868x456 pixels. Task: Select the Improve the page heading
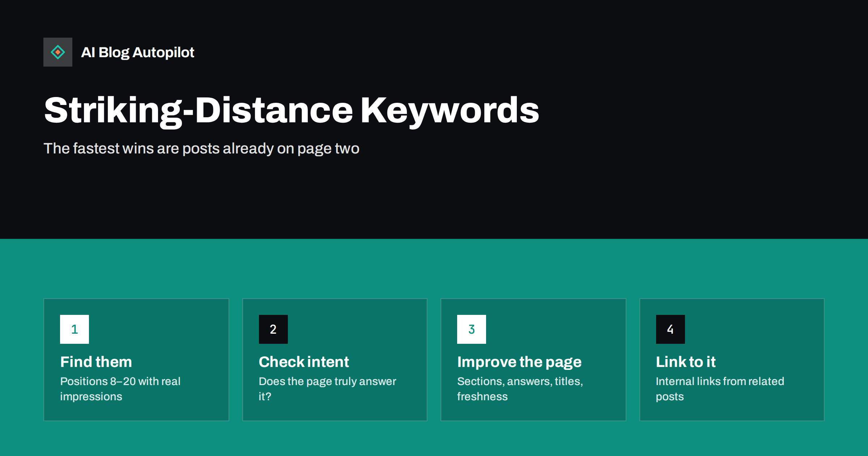pos(519,362)
